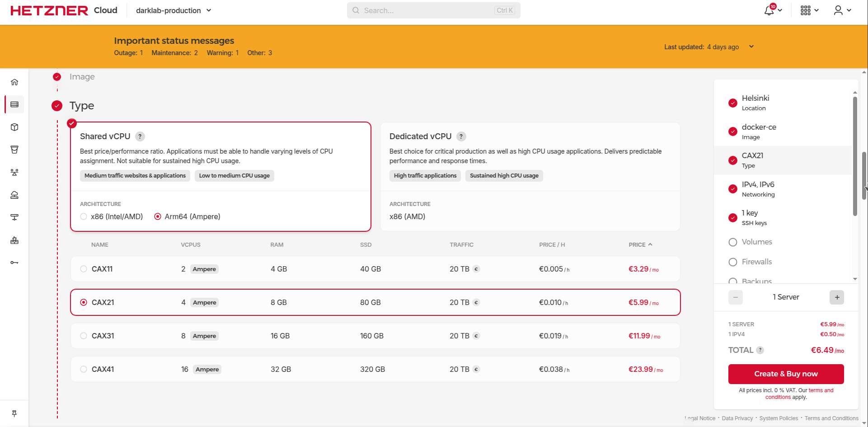This screenshot has height=427, width=868.
Task: Open the user account menu
Action: click(x=842, y=10)
